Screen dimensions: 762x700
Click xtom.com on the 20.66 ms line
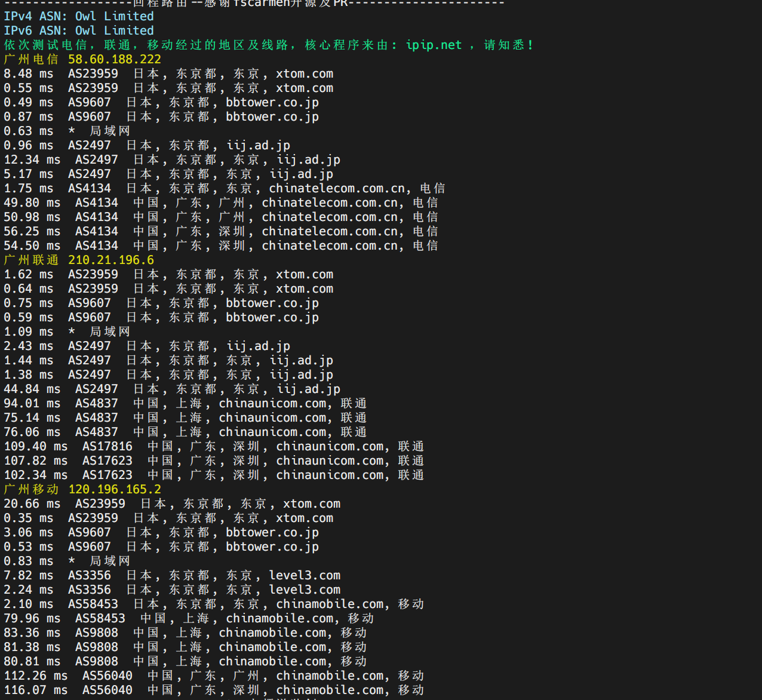tap(312, 503)
